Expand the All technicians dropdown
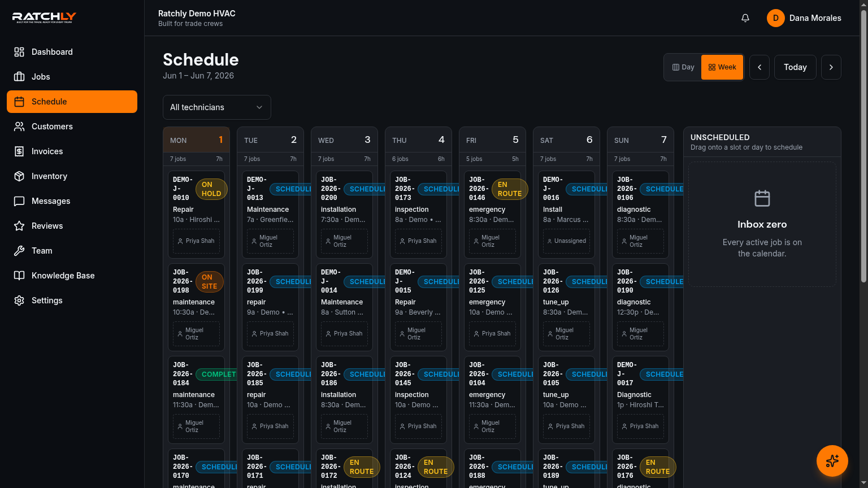This screenshot has width=868, height=488. 217,107
